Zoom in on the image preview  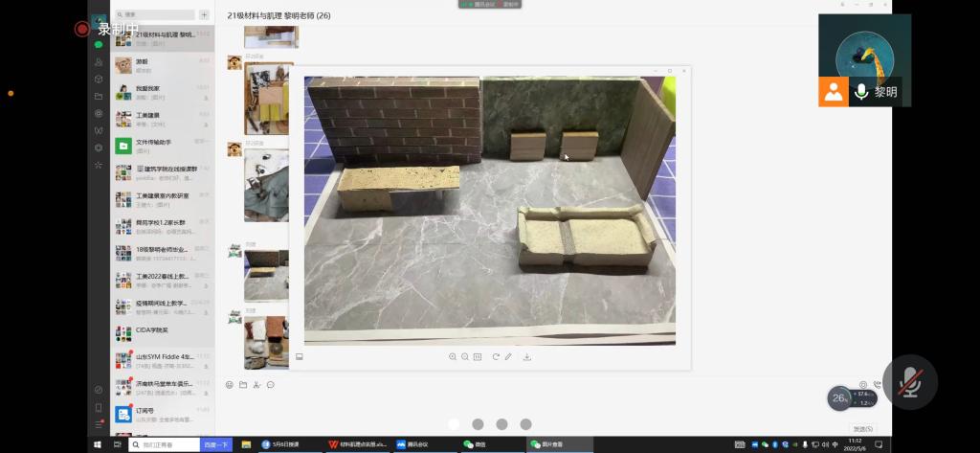point(453,356)
